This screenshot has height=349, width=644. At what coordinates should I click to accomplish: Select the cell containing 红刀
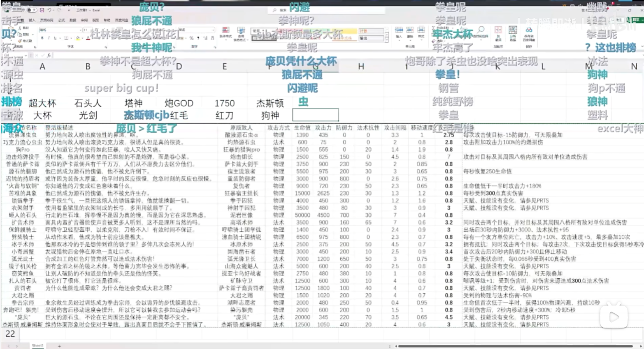tap(224, 116)
